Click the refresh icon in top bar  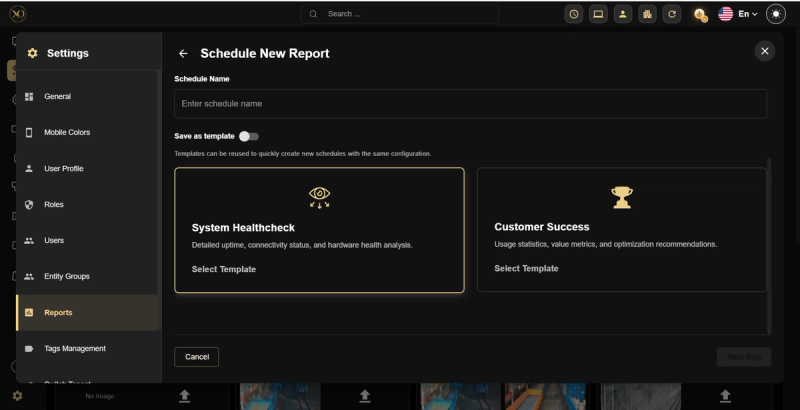(x=671, y=14)
